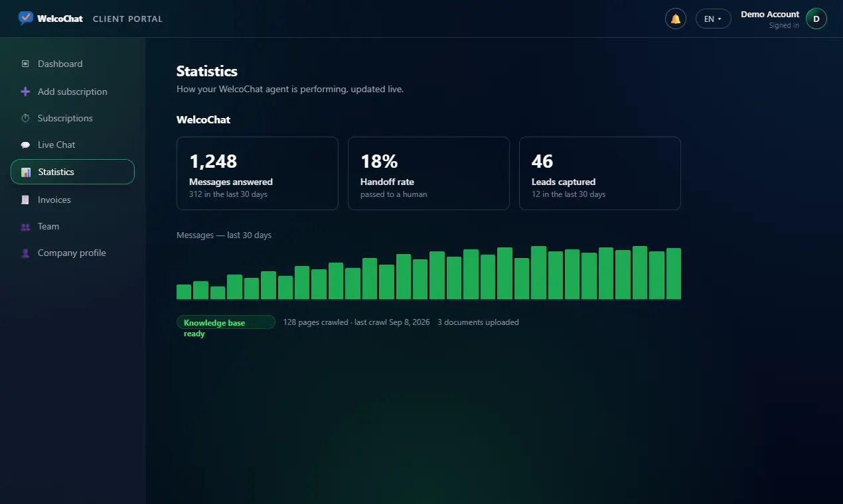Click the Messages answered card
This screenshot has width=843, height=504.
[x=258, y=173]
